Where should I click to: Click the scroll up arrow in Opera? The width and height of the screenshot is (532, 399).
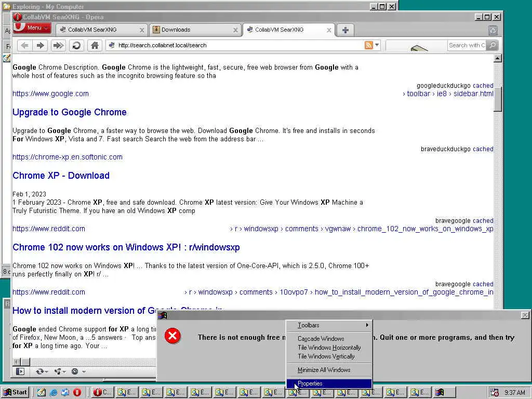click(497, 58)
